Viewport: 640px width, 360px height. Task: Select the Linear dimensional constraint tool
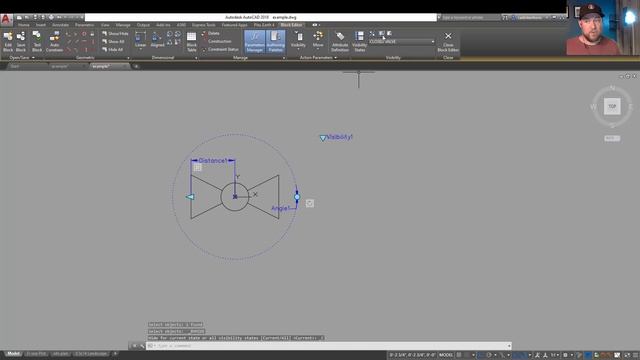[140, 40]
